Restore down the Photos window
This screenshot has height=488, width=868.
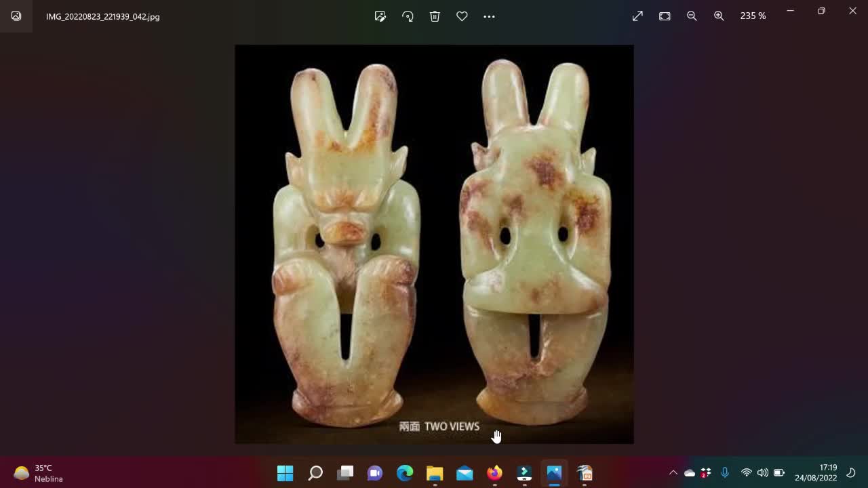(821, 11)
